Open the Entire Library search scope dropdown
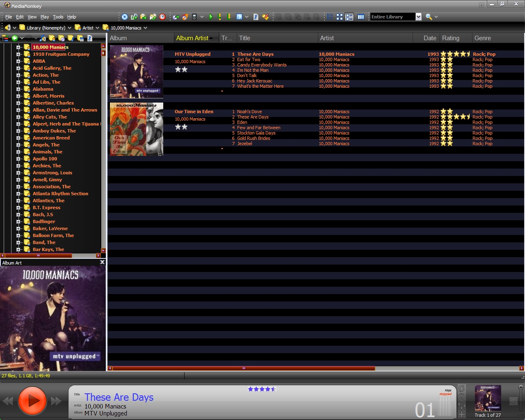 point(418,17)
